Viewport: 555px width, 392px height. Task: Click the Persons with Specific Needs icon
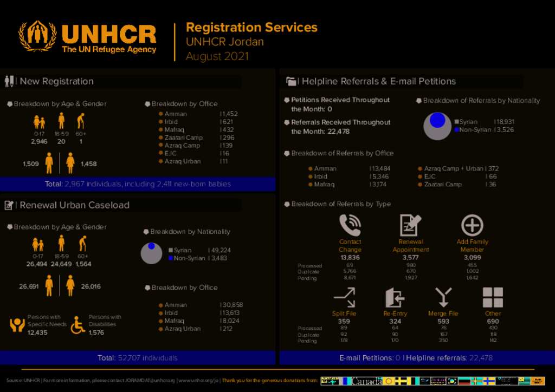17,325
